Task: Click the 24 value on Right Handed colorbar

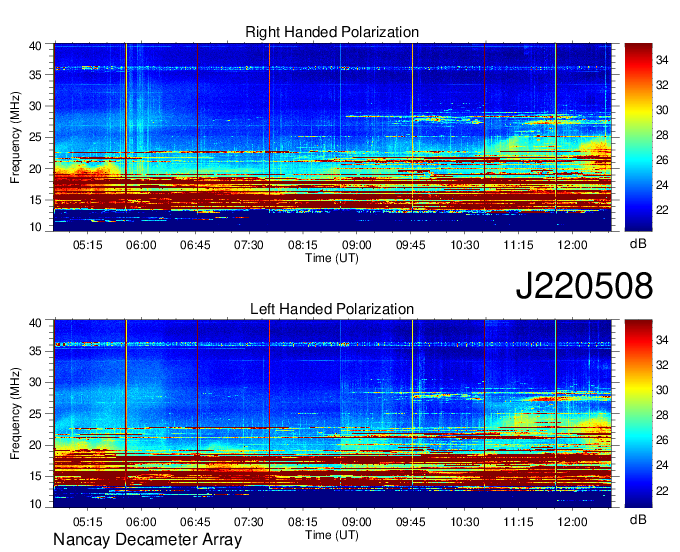Action: point(662,185)
